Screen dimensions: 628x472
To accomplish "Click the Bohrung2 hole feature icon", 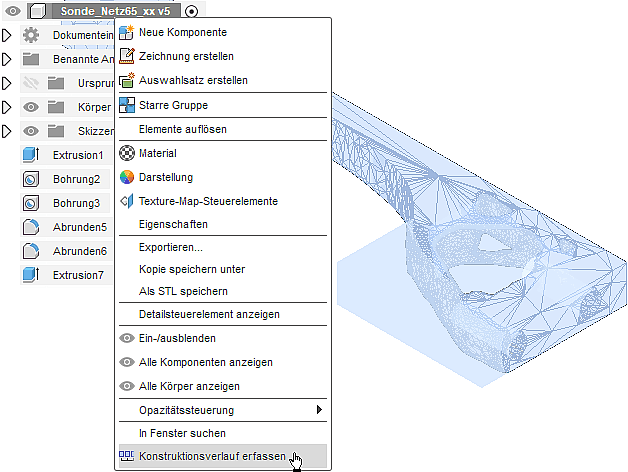I will (30, 179).
